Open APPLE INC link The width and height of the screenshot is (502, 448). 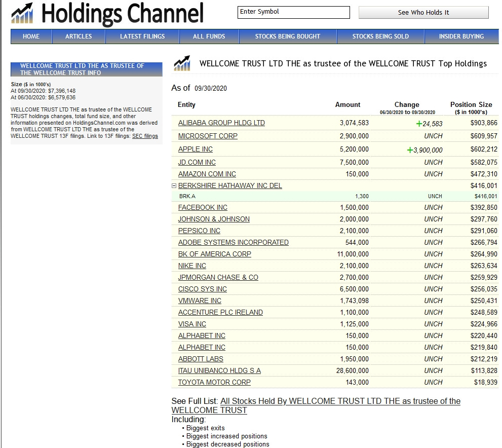pos(196,149)
